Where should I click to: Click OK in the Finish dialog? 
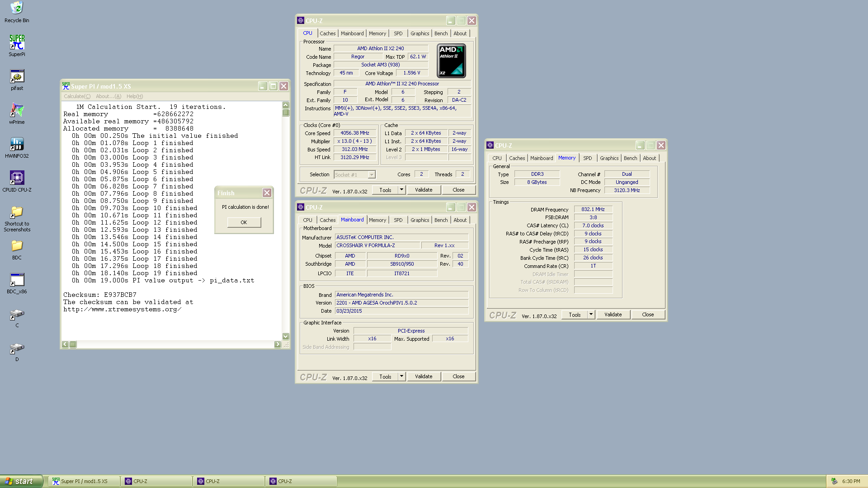[x=244, y=222]
